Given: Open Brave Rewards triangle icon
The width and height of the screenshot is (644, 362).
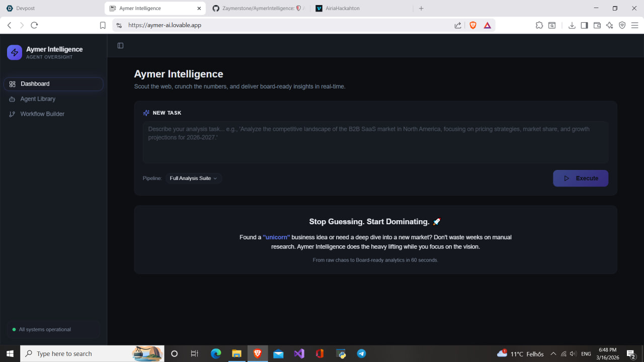Looking at the screenshot, I should (487, 25).
